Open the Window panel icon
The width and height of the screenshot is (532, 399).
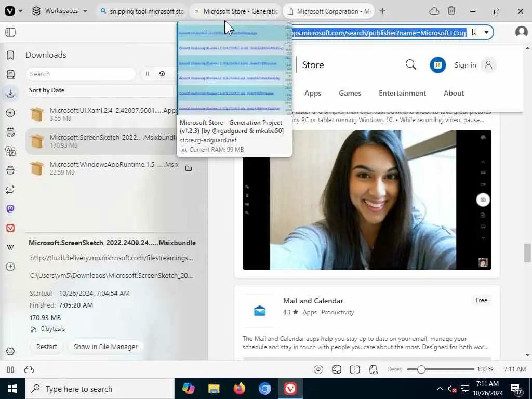coord(10,170)
